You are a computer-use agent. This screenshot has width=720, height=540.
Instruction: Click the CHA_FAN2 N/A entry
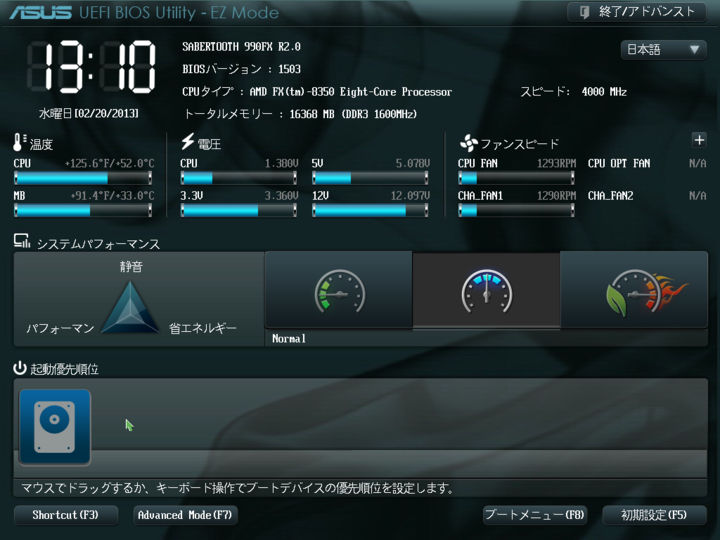[x=647, y=196]
